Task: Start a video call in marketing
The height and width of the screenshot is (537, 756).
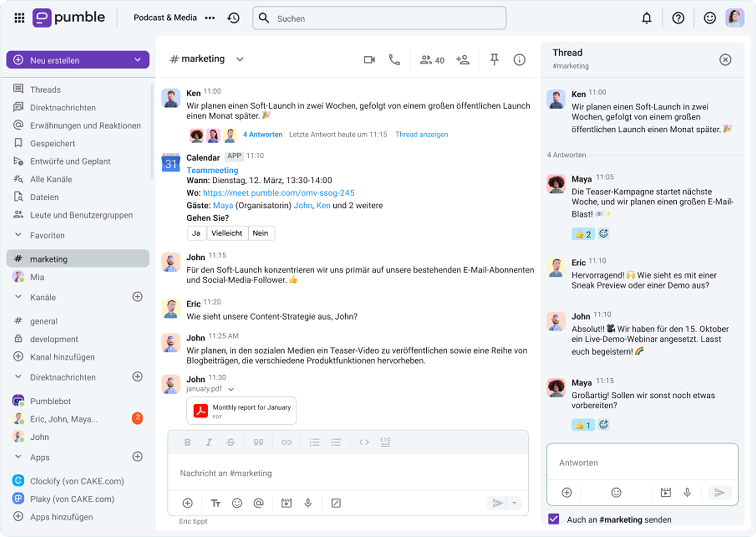Action: click(x=369, y=60)
